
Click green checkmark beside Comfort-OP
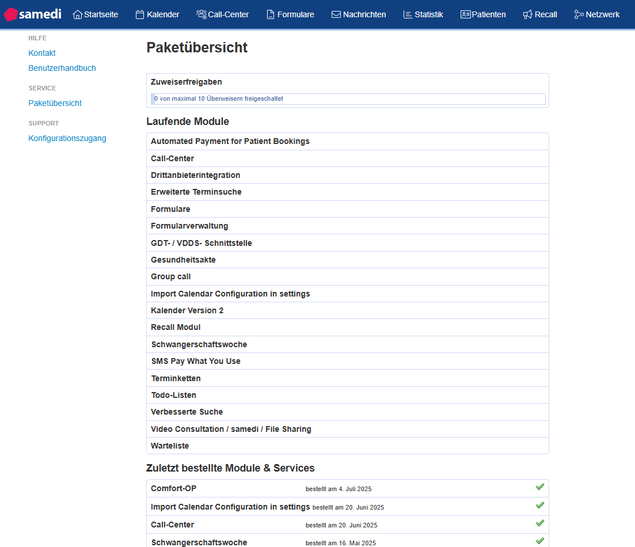(539, 488)
